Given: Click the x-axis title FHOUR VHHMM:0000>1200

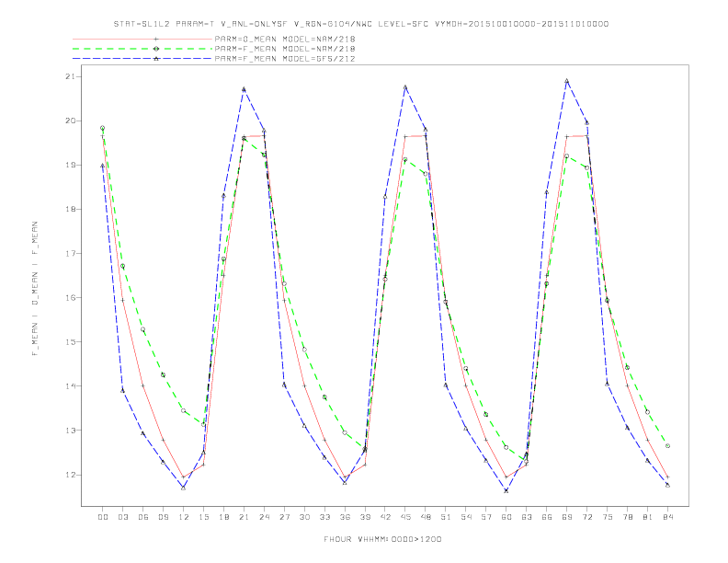Looking at the screenshot, I should point(382,539).
